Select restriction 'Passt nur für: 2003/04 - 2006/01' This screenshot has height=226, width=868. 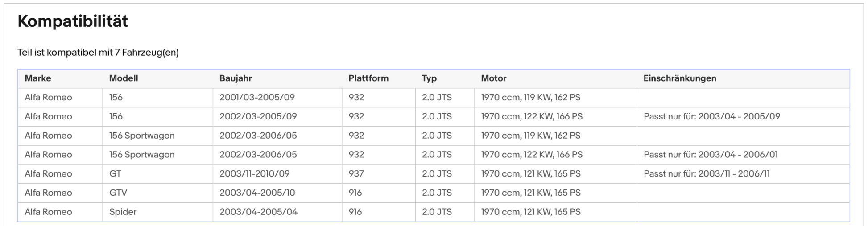(x=711, y=155)
